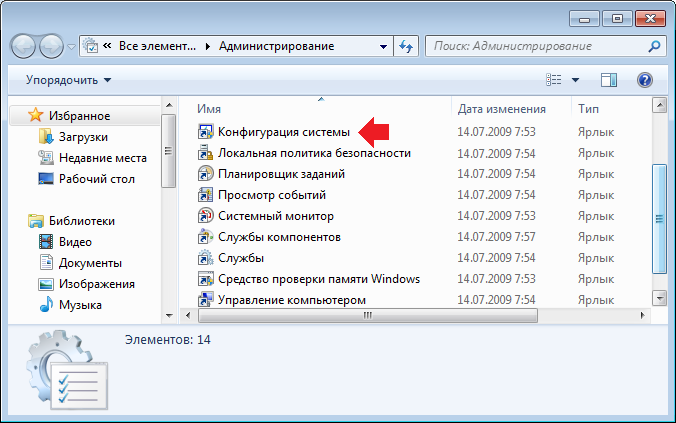This screenshot has width=676, height=423.
Task: Click the change view icon
Action: point(554,80)
